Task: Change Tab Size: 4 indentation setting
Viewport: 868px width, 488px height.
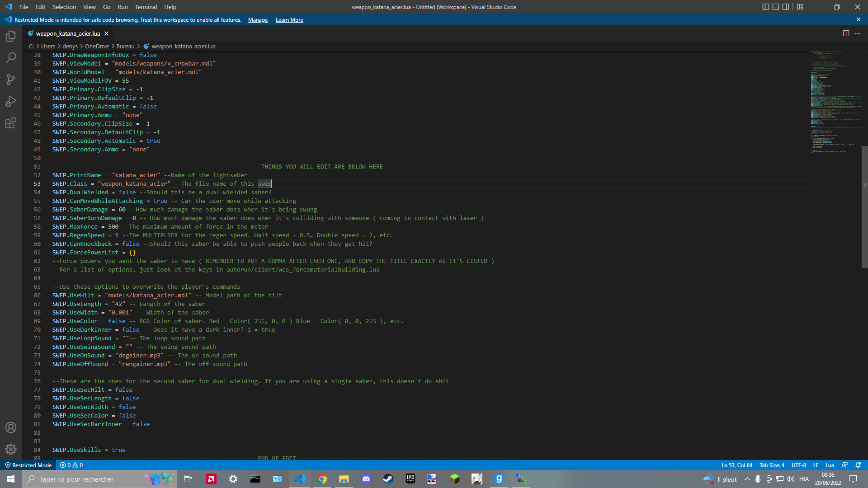Action: click(772, 465)
